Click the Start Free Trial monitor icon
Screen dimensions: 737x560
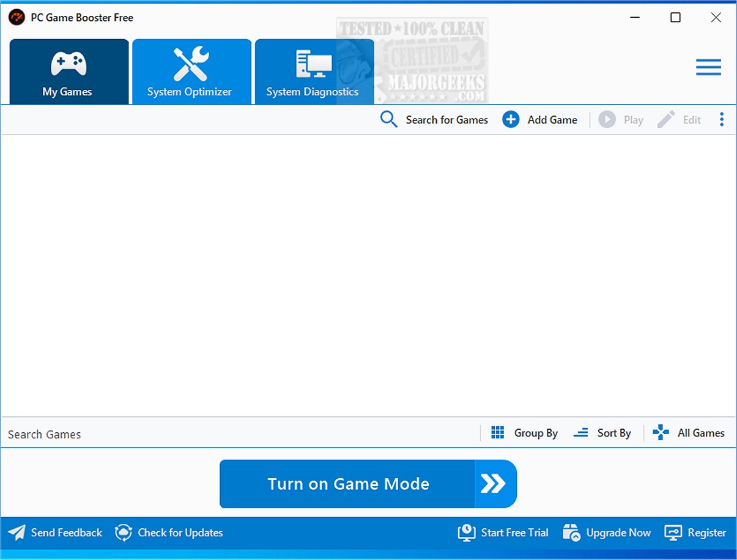(467, 532)
